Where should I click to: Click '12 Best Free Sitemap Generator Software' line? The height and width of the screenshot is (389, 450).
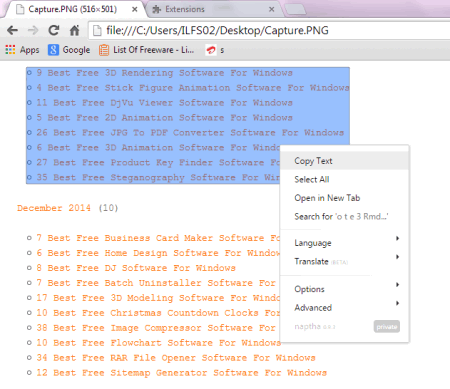181,373
